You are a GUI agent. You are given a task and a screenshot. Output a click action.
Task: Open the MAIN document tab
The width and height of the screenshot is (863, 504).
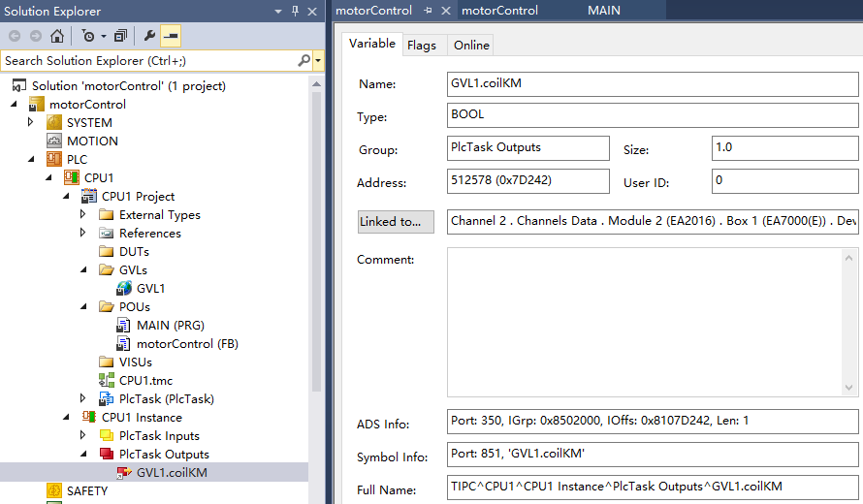point(603,11)
